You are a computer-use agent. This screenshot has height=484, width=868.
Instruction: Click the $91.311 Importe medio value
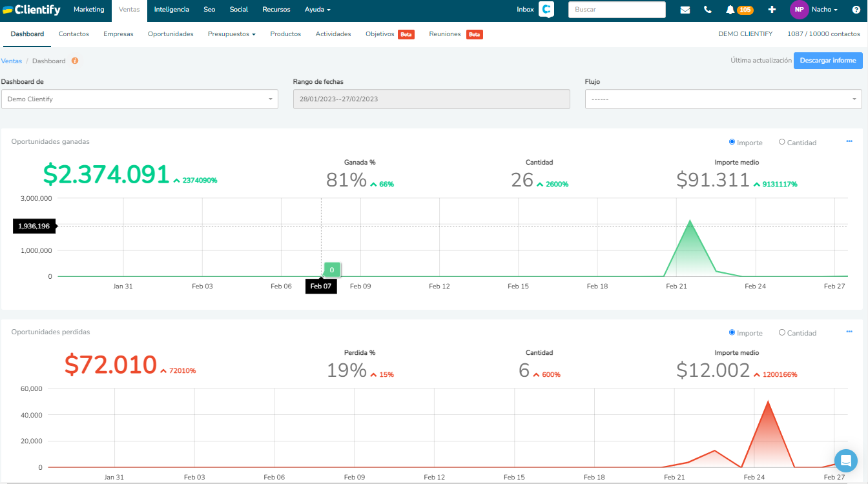click(x=713, y=180)
